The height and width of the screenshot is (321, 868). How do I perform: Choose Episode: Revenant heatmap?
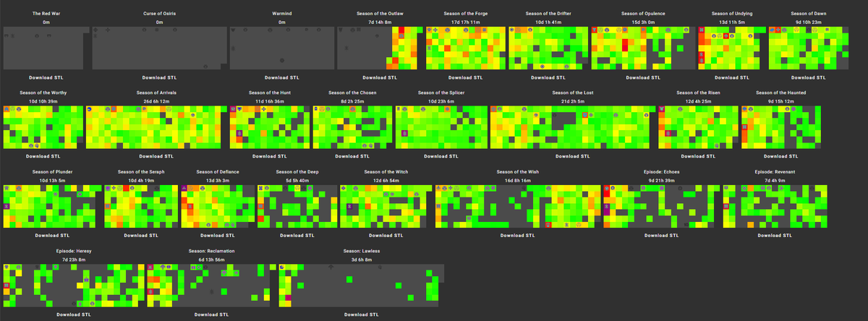tap(775, 206)
